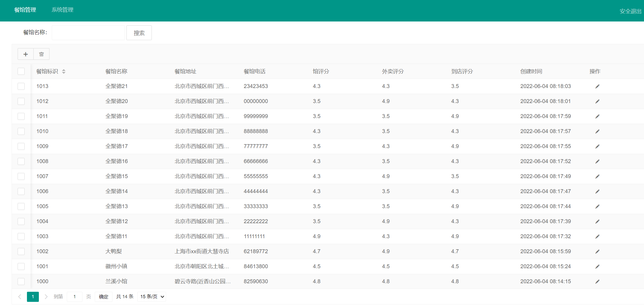Edit the 全聚德11 entry

pyautogui.click(x=597, y=236)
